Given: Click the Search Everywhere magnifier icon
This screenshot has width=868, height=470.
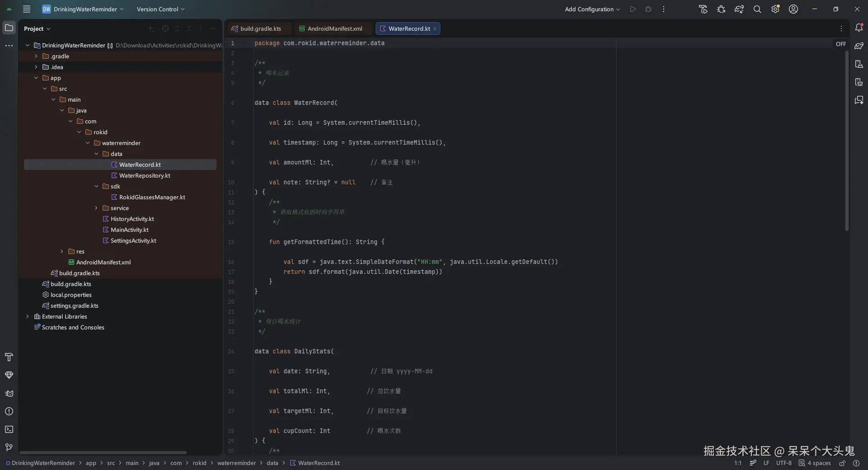Looking at the screenshot, I should pos(757,9).
